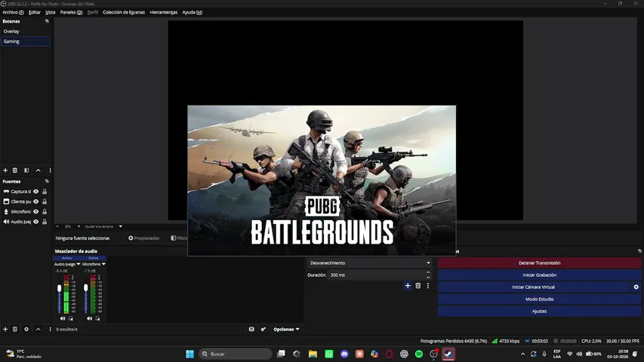Hide the Microfono source with eye icon
The width and height of the screenshot is (644, 362).
pos(36,212)
